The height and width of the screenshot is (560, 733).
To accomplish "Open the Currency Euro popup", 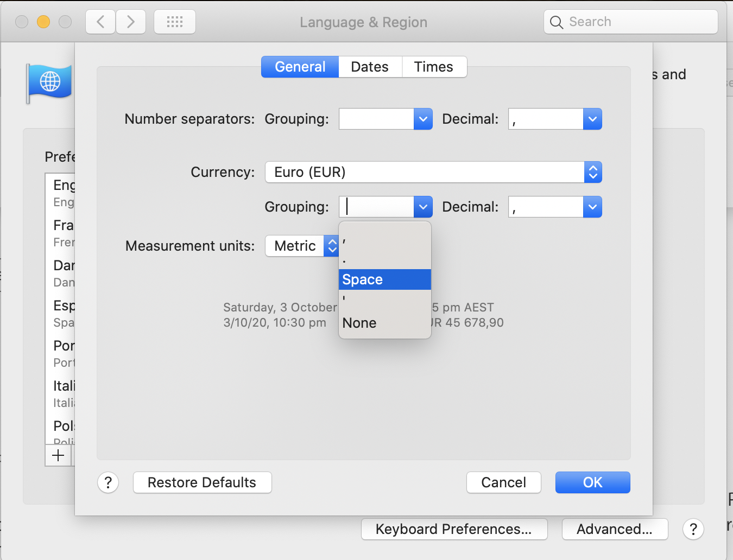I will coord(433,172).
